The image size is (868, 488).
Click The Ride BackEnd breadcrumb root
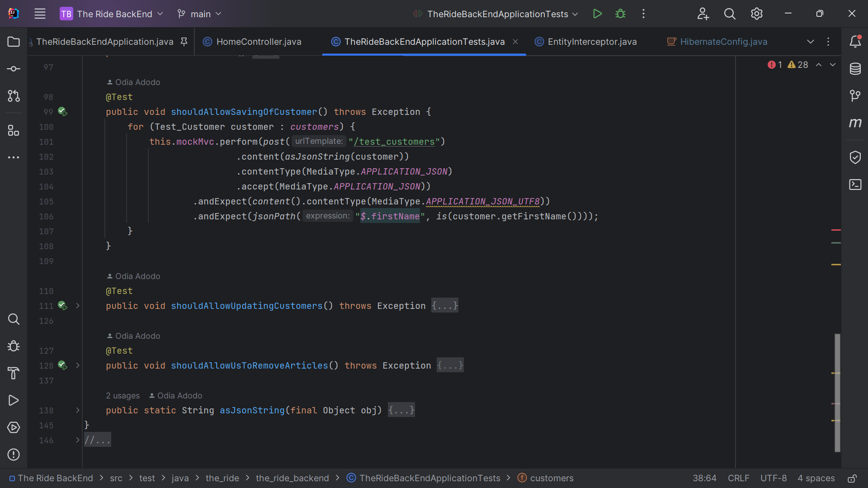51,478
